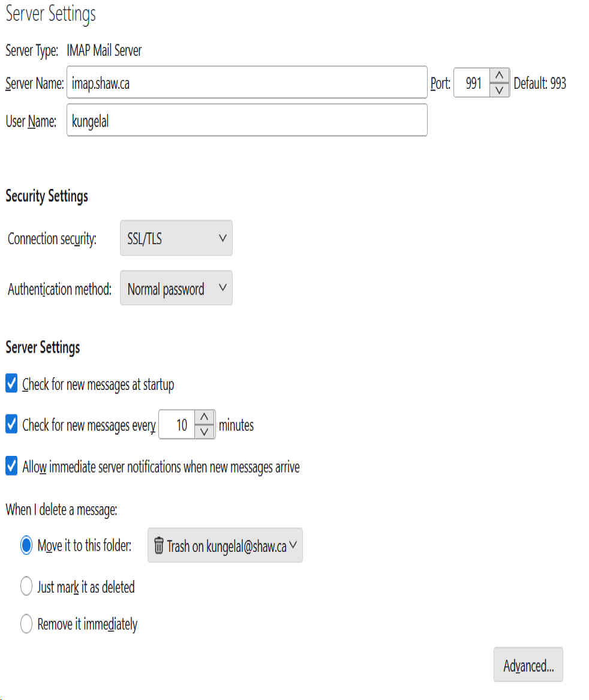Open the Authentication method dropdown
Viewport: 589px width, 700px height.
coord(176,289)
